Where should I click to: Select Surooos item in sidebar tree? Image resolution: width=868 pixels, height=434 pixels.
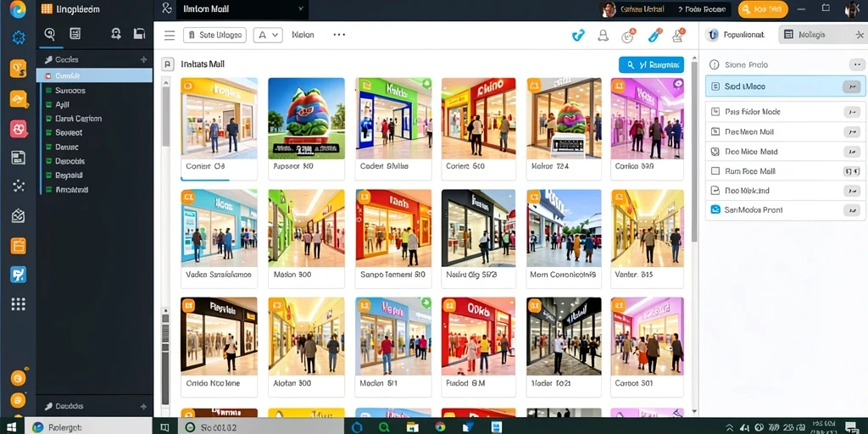tap(70, 90)
